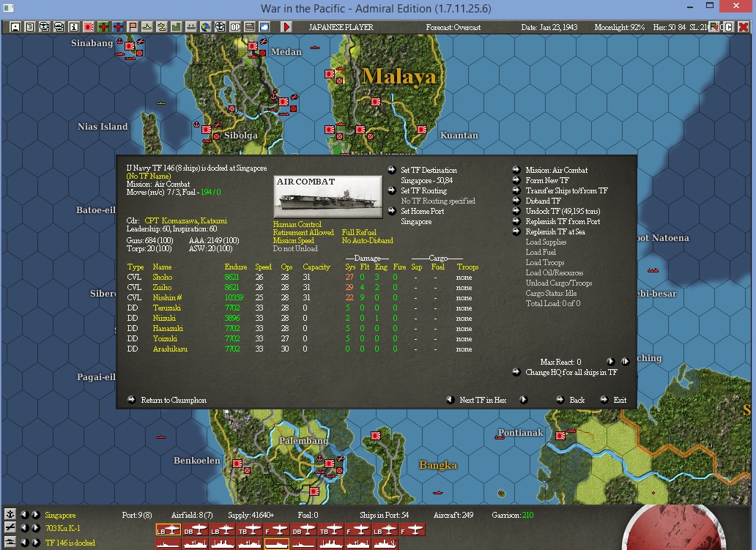
Task: Select Replenish TF from Port
Action: click(563, 221)
